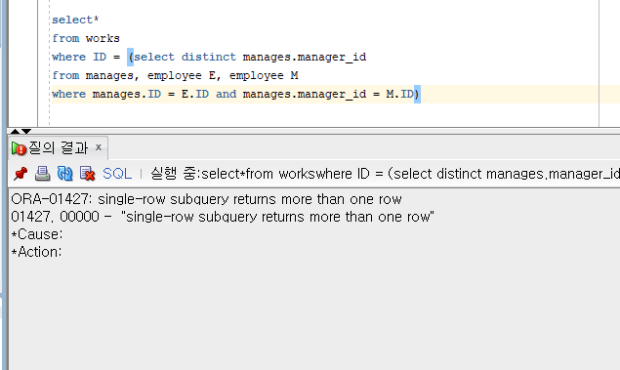Close the 질의 결과 tab
620x370 pixels.
98,147
